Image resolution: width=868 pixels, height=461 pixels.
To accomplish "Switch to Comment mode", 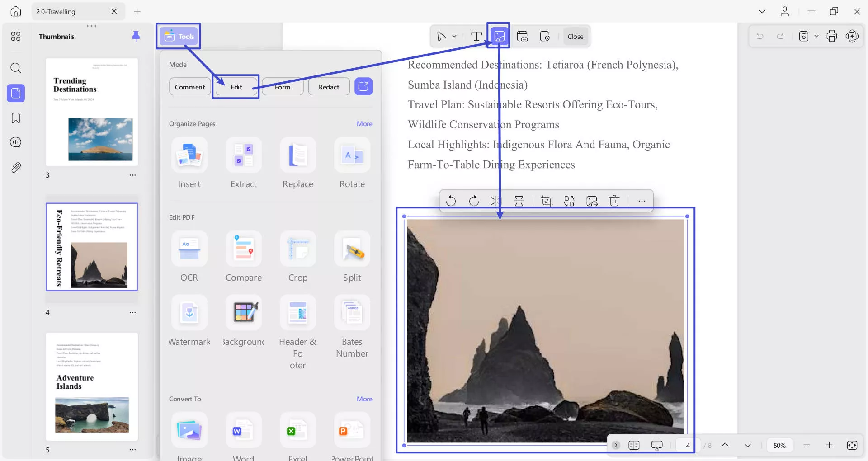I will tap(190, 87).
